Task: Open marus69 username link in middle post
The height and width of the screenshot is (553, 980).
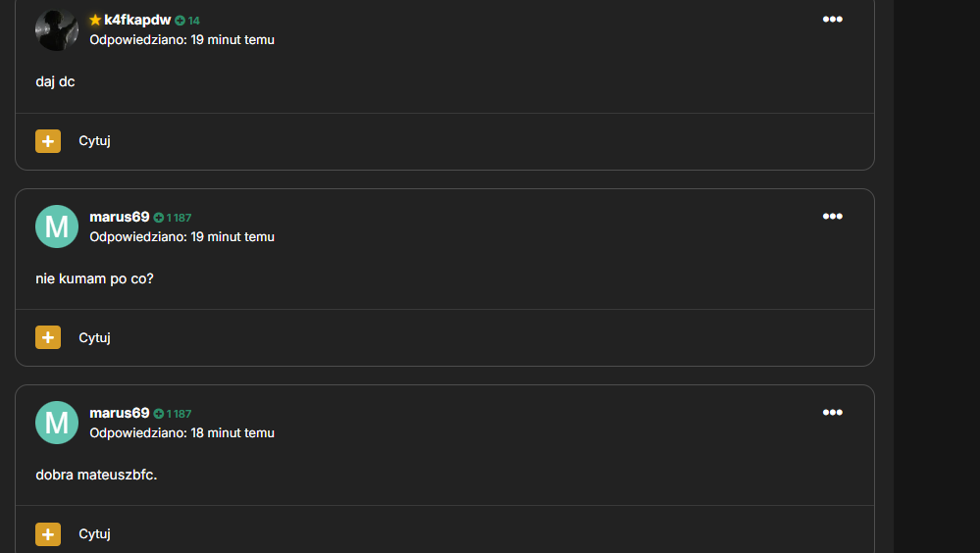Action: click(x=120, y=217)
